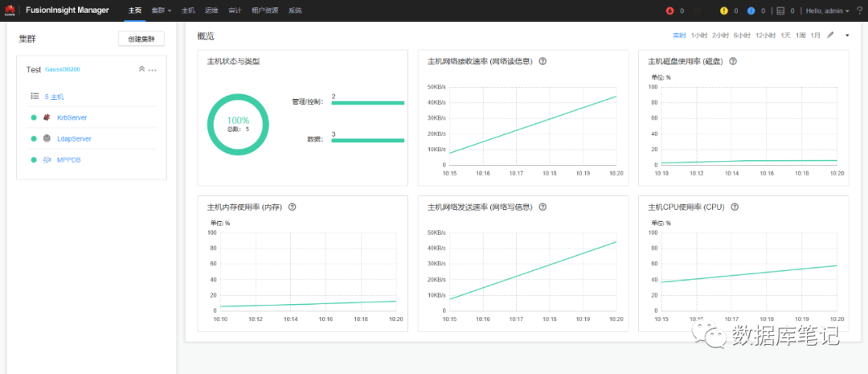The width and height of the screenshot is (868, 374).
Task: Open the task list icon in header
Action: click(x=779, y=10)
